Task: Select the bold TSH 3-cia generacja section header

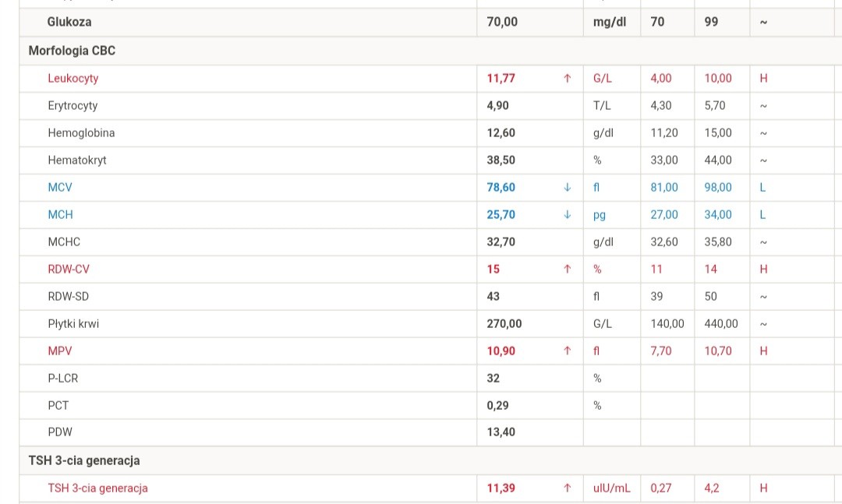Action: point(84,460)
